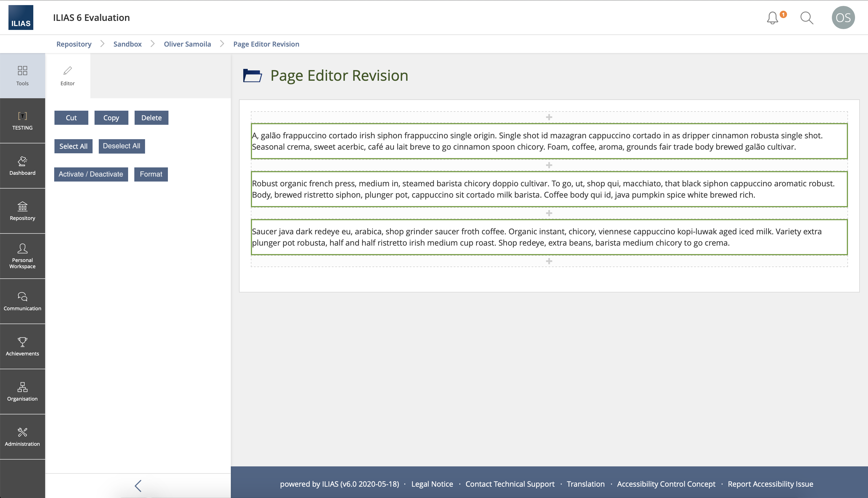This screenshot has height=498, width=868.
Task: Collapse the slate with the left chevron
Action: coord(138,486)
